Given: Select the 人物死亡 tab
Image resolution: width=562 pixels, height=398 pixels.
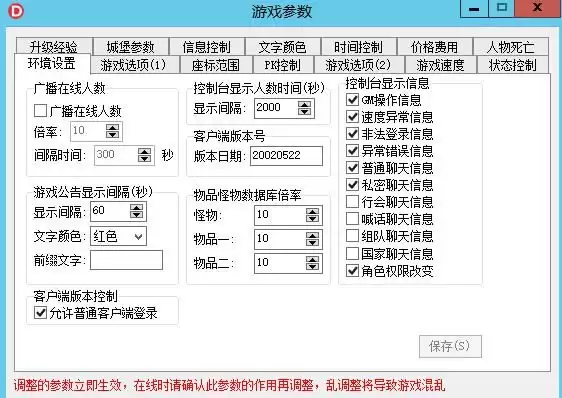Looking at the screenshot, I should click(511, 46).
